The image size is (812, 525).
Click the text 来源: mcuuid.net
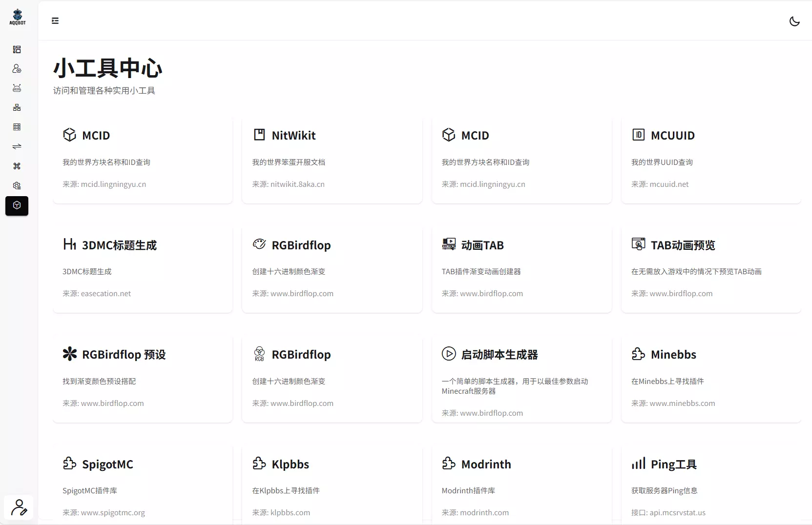pyautogui.click(x=660, y=184)
